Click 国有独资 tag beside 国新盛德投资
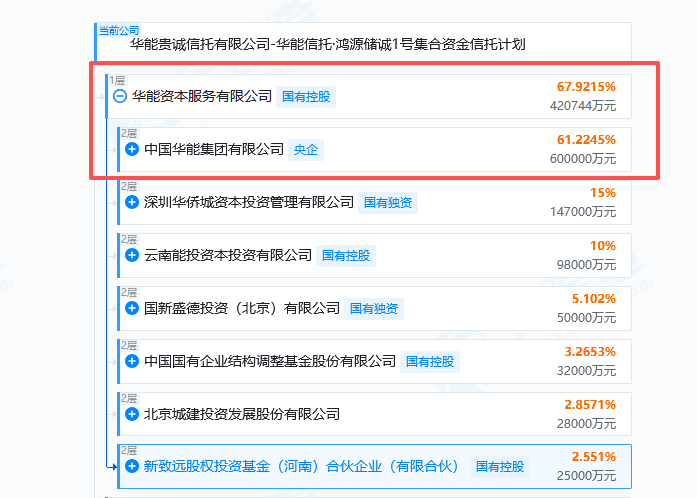Viewport: 697px width, 498px height. click(374, 309)
